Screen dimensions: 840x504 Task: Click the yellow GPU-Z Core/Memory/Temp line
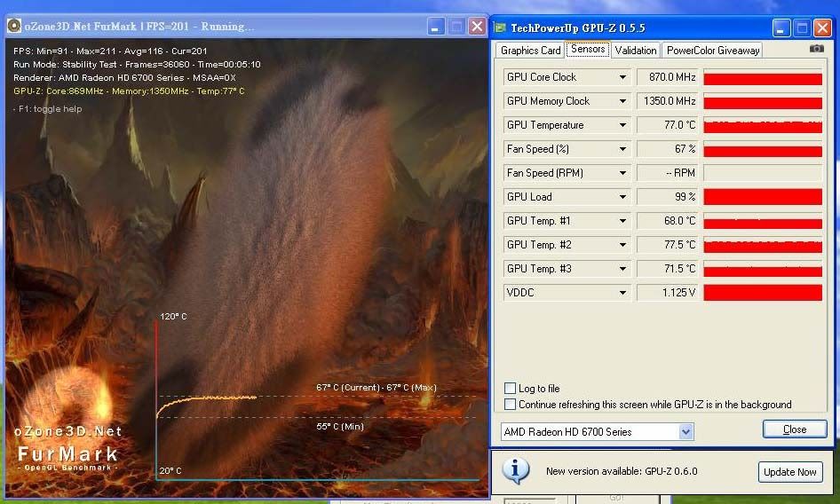click(129, 91)
